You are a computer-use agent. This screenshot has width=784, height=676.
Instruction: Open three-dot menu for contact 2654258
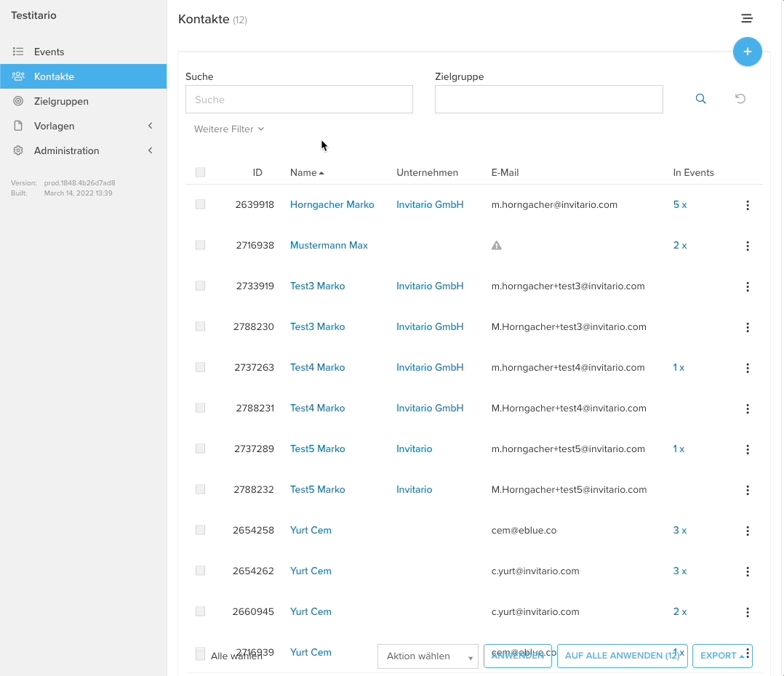(747, 531)
